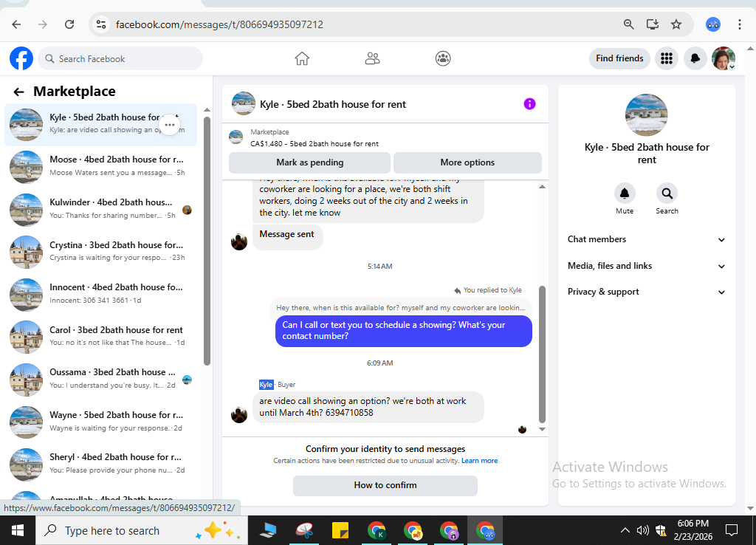Click How to confirm button
Screen dimensions: 756x545
(385, 485)
